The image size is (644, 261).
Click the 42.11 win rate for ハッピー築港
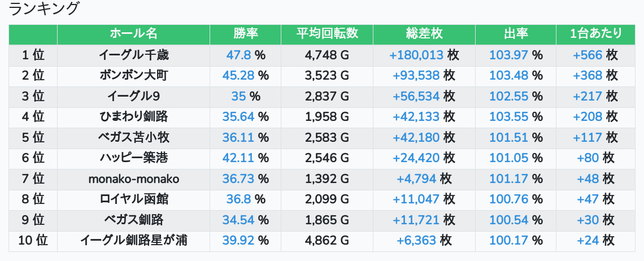240,158
